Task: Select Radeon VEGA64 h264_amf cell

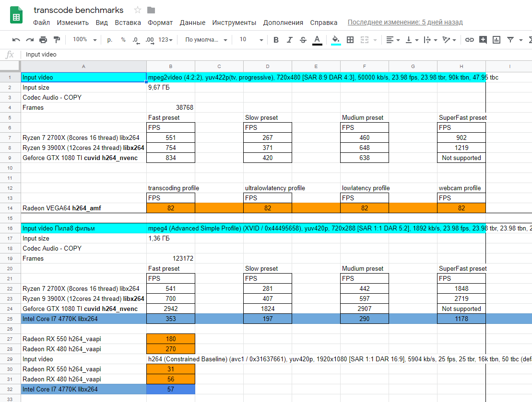Action: [84, 208]
